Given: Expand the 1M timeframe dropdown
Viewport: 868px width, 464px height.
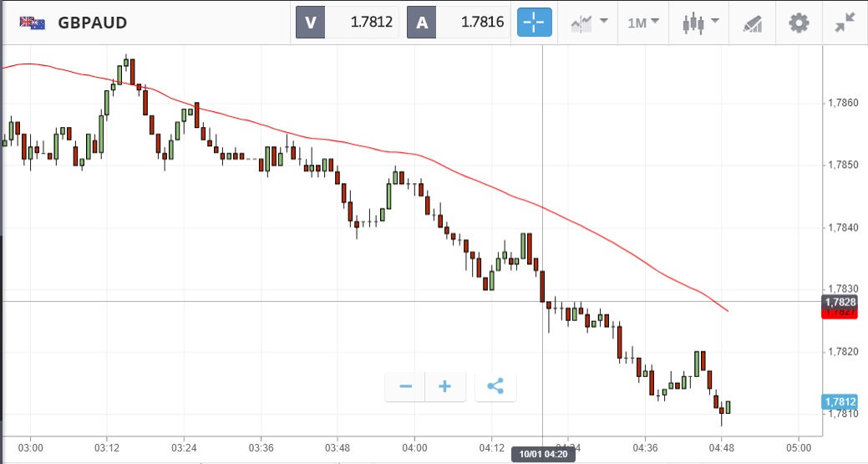Looking at the screenshot, I should point(643,23).
